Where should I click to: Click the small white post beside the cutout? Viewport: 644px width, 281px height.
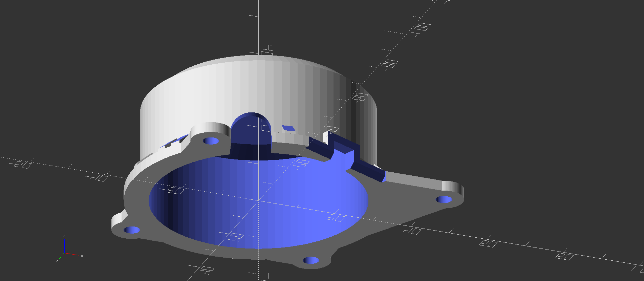[x=326, y=137]
